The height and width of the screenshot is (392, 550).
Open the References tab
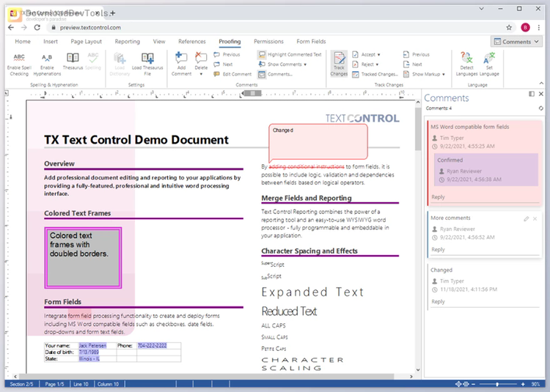(x=192, y=41)
